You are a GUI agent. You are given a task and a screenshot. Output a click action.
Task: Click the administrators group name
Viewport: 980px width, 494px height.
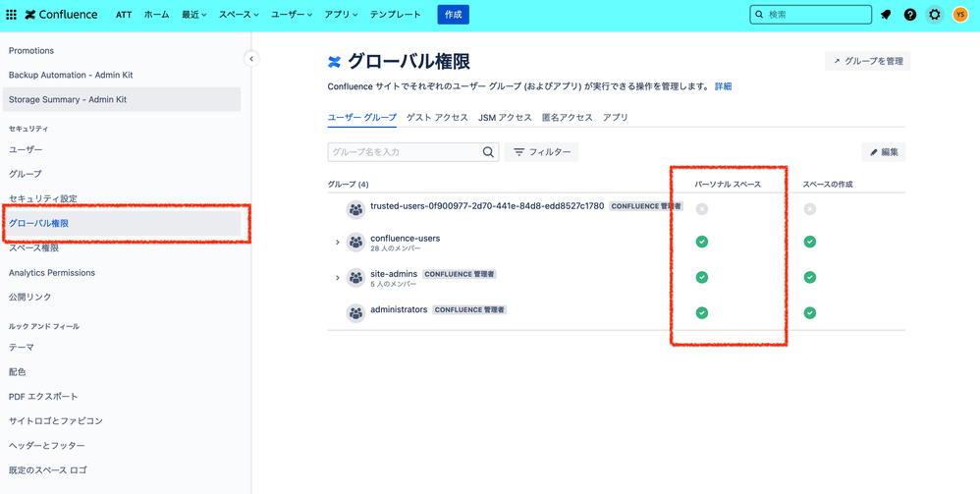click(x=399, y=309)
